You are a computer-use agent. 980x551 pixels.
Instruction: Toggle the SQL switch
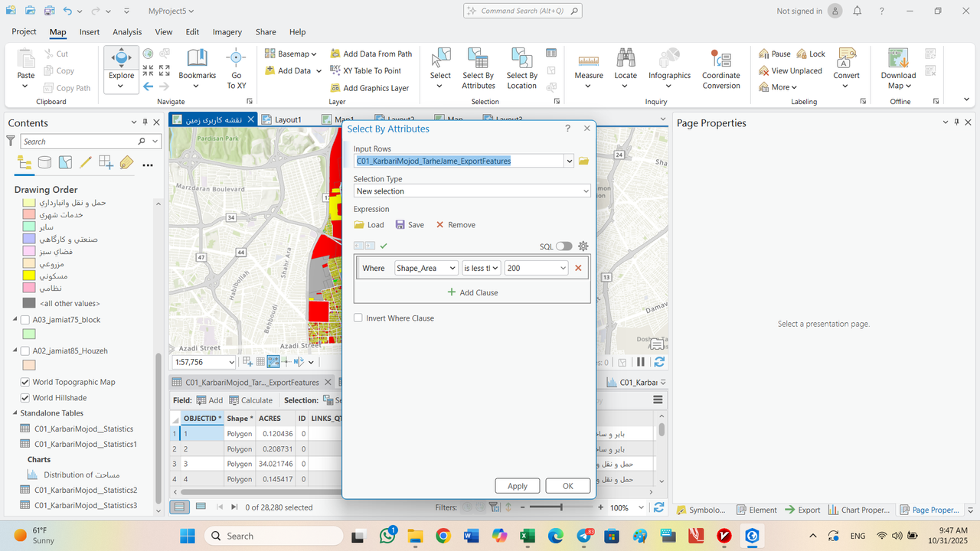click(x=564, y=246)
